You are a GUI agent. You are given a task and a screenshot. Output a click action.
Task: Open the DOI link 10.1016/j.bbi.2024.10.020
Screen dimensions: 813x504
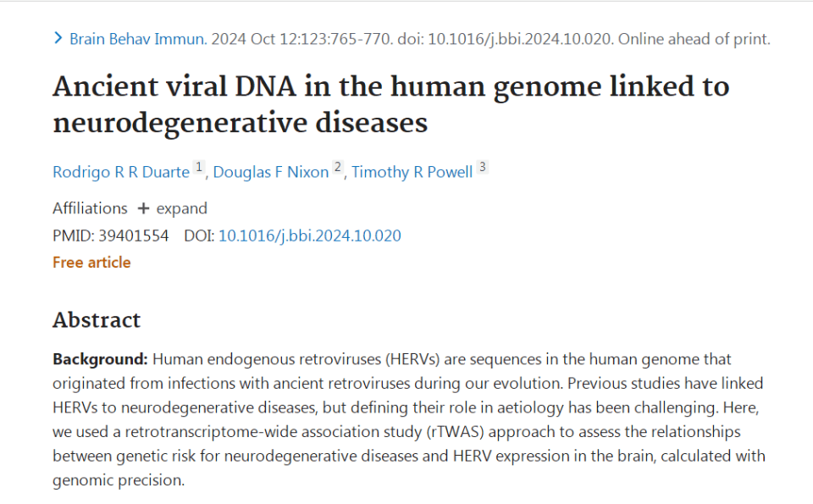tap(310, 236)
